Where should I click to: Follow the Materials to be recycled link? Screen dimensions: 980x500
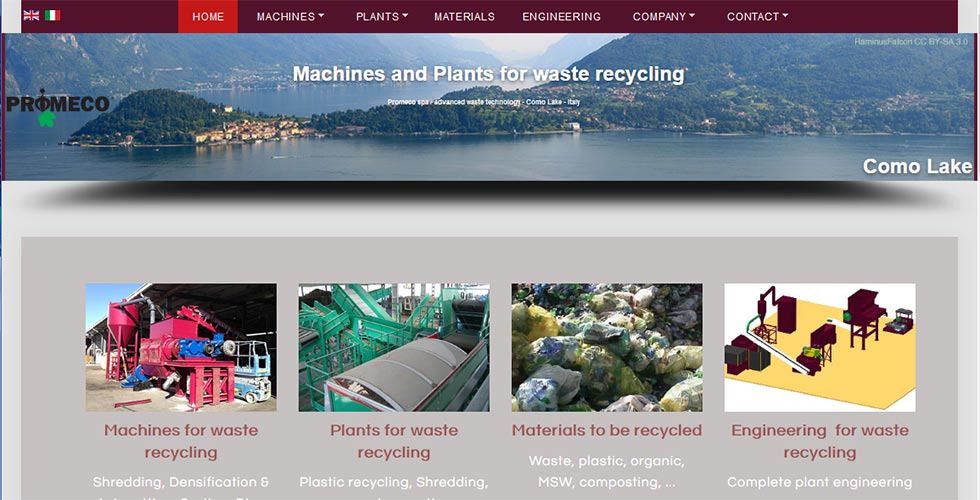[x=607, y=431]
